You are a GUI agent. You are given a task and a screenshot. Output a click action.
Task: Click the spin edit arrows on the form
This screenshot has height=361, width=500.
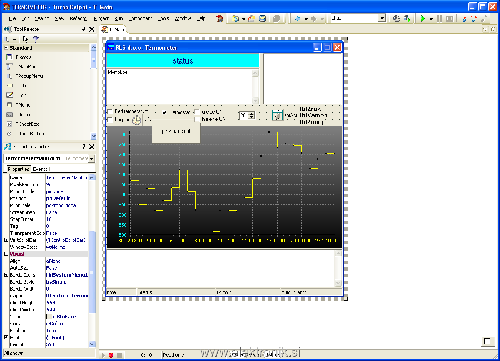click(252, 115)
